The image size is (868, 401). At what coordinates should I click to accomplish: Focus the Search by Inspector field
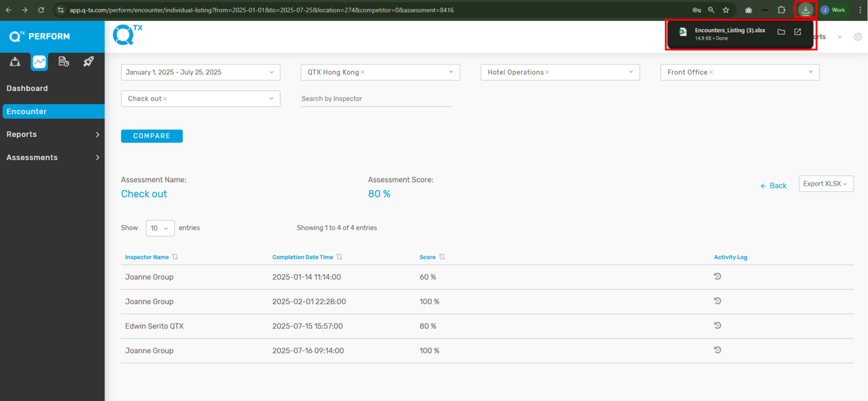pos(376,99)
